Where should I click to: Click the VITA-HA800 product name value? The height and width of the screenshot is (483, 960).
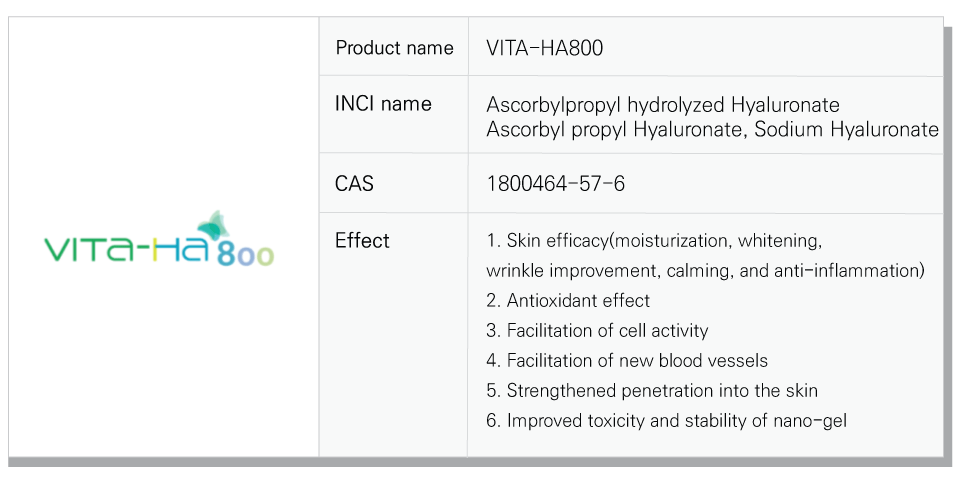(x=544, y=48)
